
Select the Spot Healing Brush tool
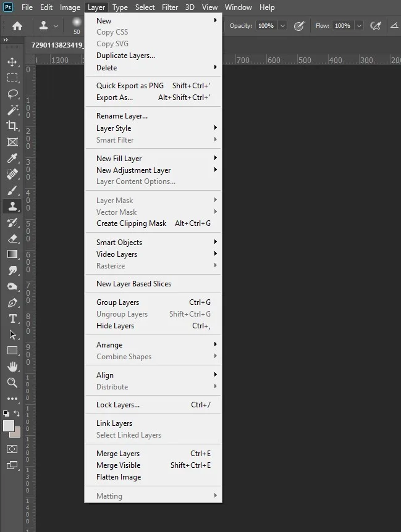tap(12, 174)
